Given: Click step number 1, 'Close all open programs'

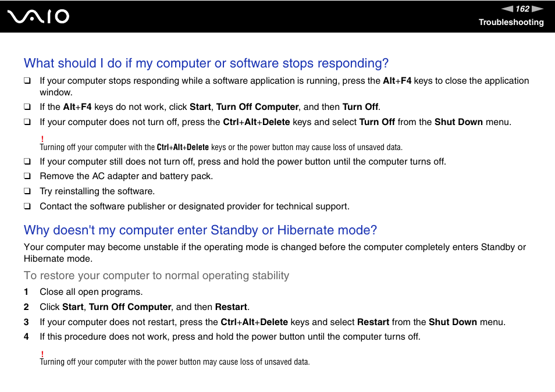Looking at the screenshot, I should [x=26, y=292].
